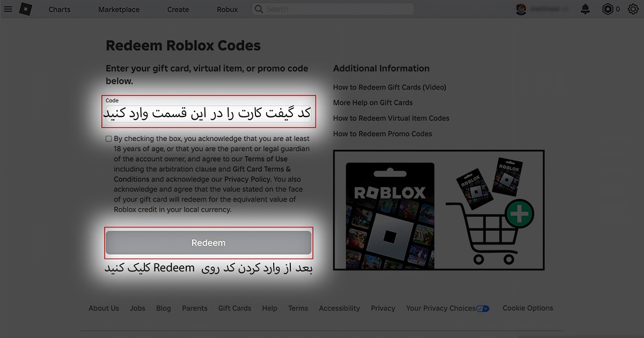Click the Blog footer link
The width and height of the screenshot is (644, 338).
[164, 308]
